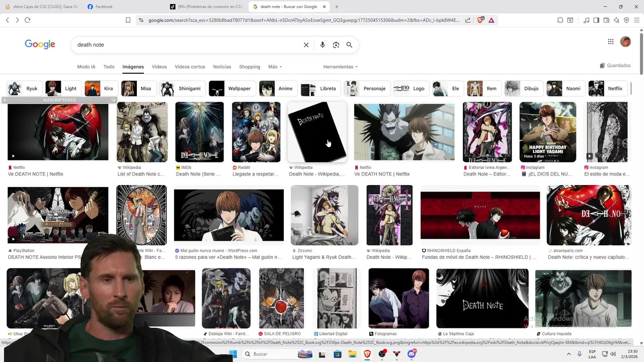Click the address bar URL

(304, 20)
